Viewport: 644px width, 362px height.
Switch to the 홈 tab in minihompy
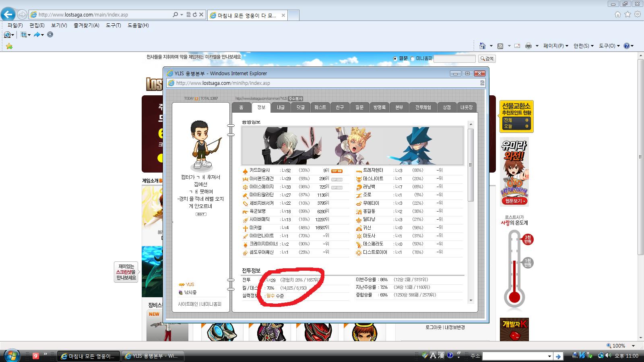click(241, 107)
